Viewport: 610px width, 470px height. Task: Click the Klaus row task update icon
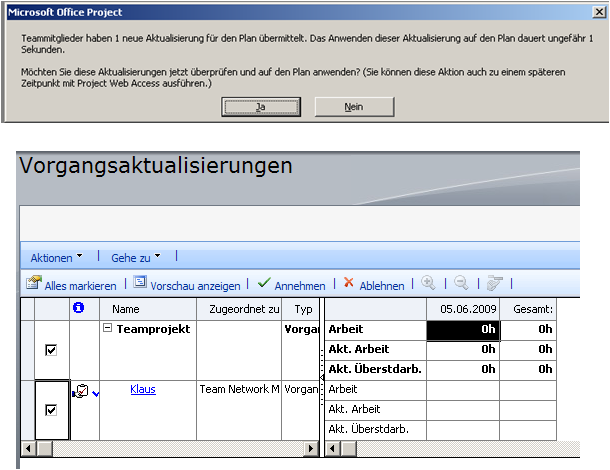click(x=81, y=391)
